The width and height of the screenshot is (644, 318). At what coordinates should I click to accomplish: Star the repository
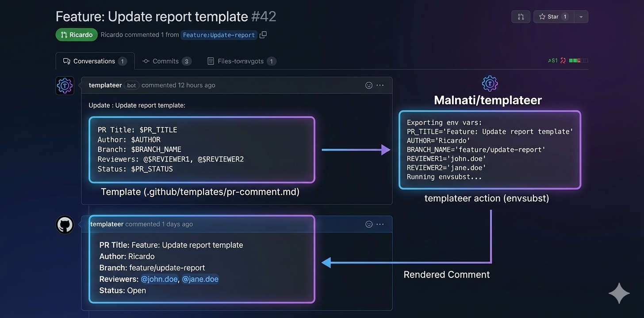coord(552,16)
